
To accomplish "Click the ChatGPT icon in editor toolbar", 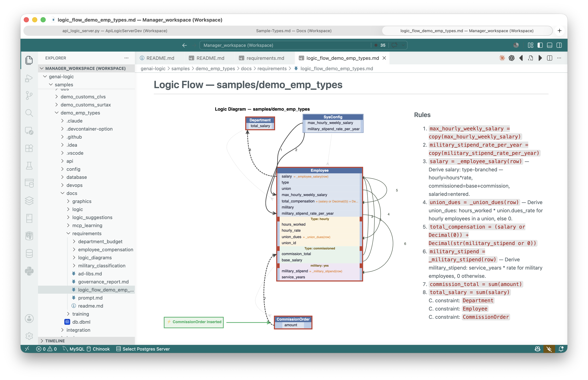I will coord(511,58).
